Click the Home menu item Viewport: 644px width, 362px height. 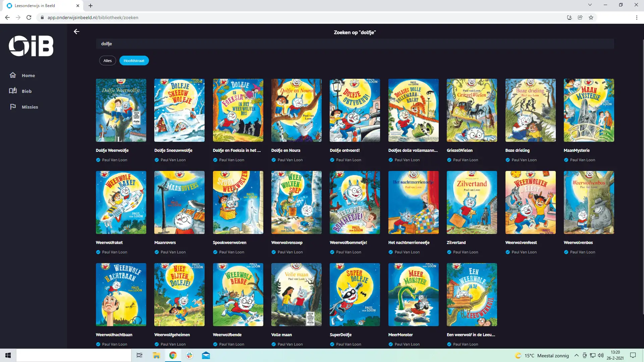[28, 75]
